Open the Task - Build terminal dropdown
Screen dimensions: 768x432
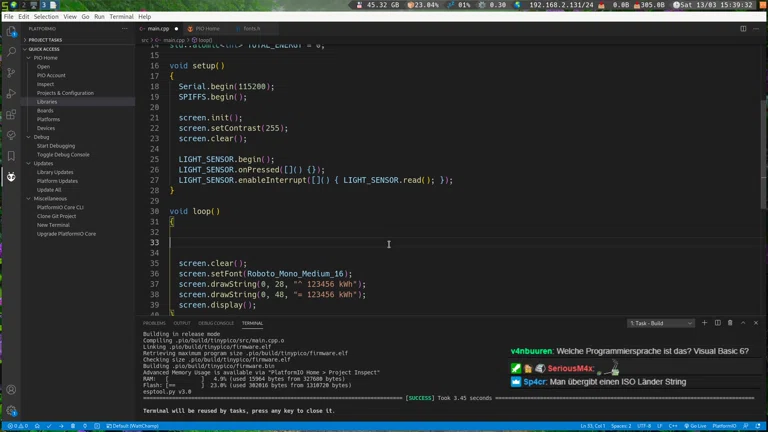[660, 323]
